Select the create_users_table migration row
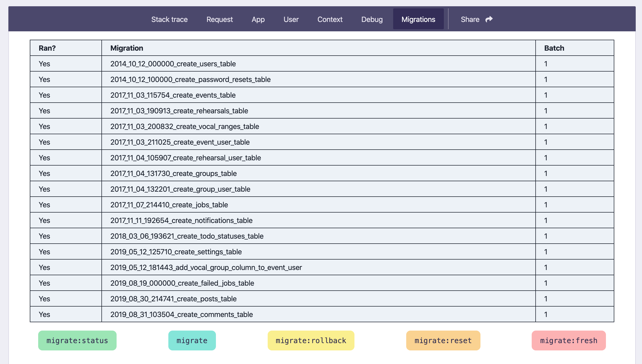Viewport: 642px width, 364px height. [173, 64]
